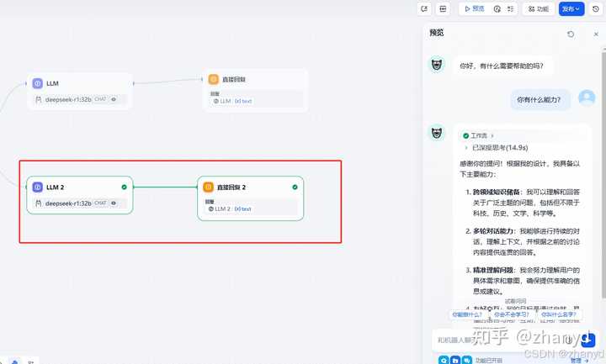
Task: Click the LLM node purple icon
Action: click(38, 83)
